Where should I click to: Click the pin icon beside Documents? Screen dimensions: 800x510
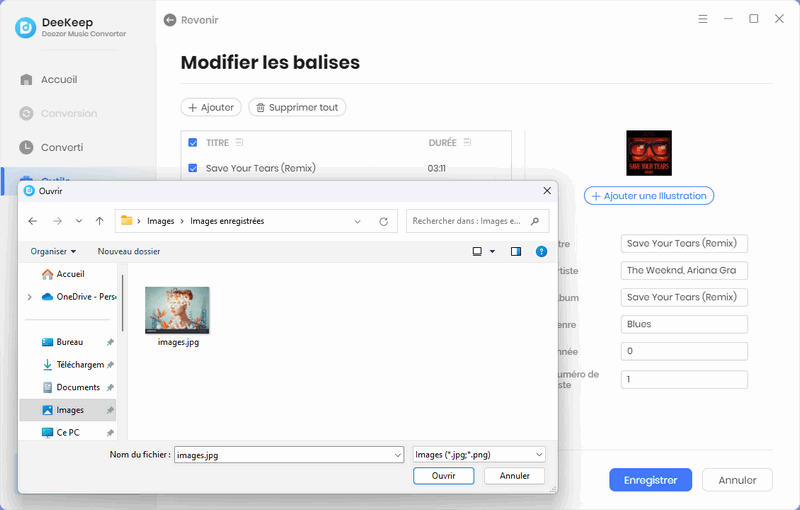point(110,388)
